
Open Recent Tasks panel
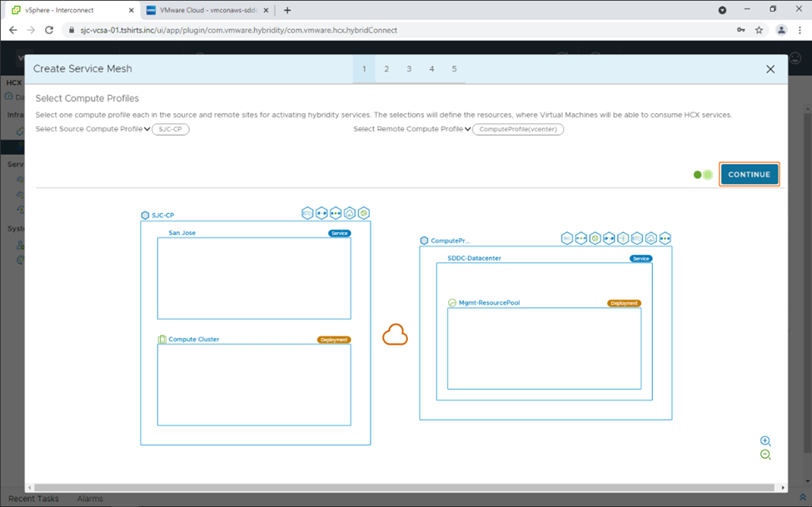point(33,499)
